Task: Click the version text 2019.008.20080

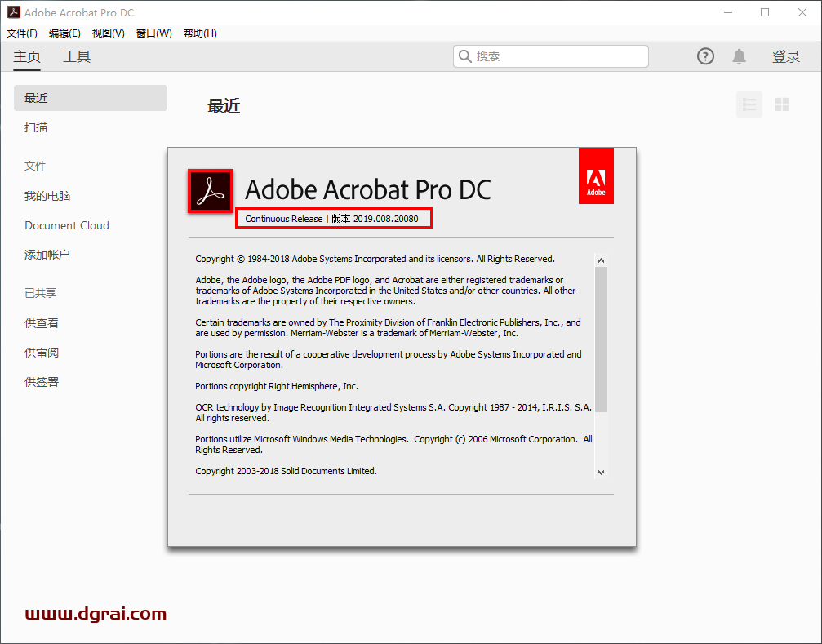Action: pos(386,219)
